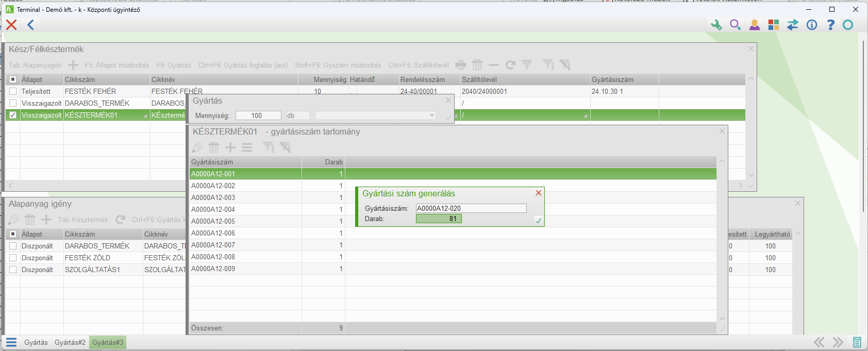Click the Cikkszám header in the Kész/Félkésztermék table
The image size is (868, 351).
[x=107, y=79]
